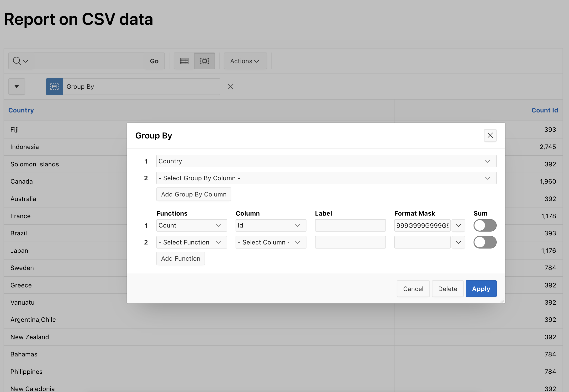The height and width of the screenshot is (392, 569).
Task: Open the Country group by dropdown
Action: [326, 161]
